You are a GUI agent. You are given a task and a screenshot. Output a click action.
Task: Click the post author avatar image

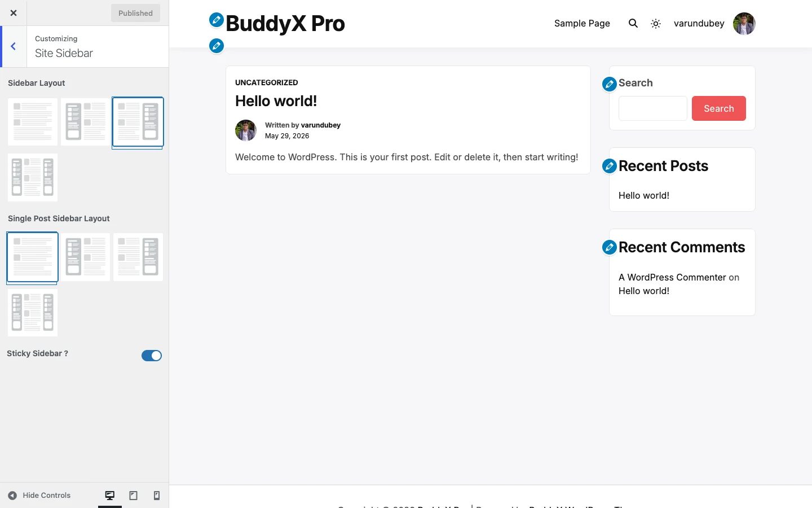pyautogui.click(x=246, y=130)
